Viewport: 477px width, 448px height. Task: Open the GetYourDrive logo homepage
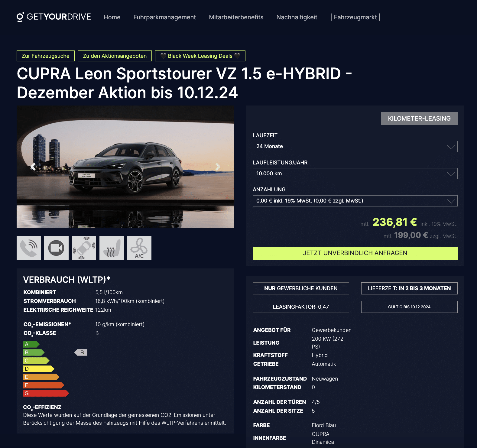[54, 17]
